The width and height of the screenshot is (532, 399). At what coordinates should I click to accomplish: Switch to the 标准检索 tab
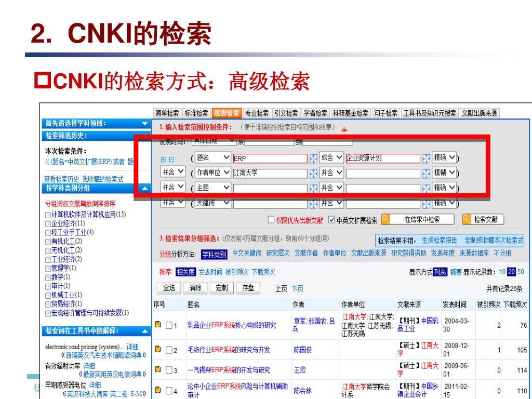click(196, 113)
